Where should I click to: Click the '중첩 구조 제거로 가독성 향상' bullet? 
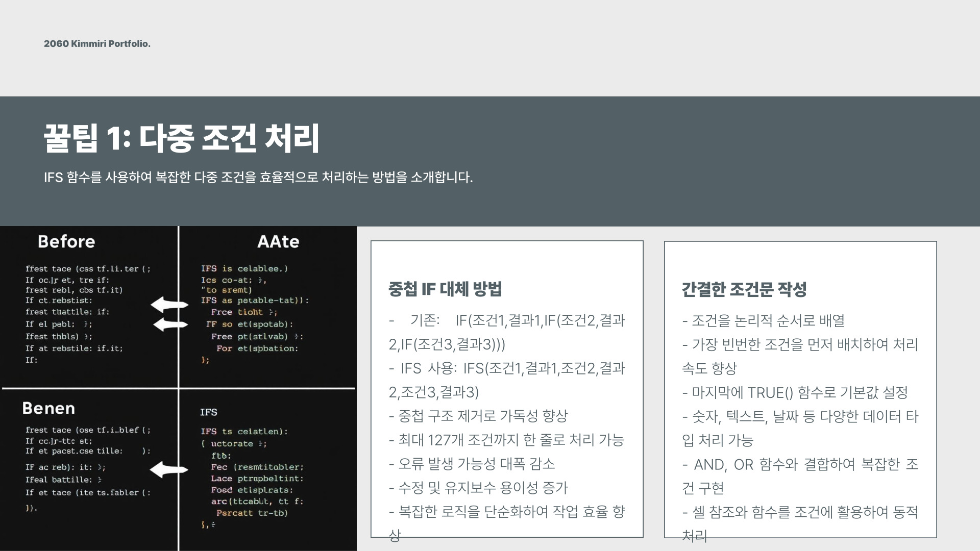click(x=478, y=416)
